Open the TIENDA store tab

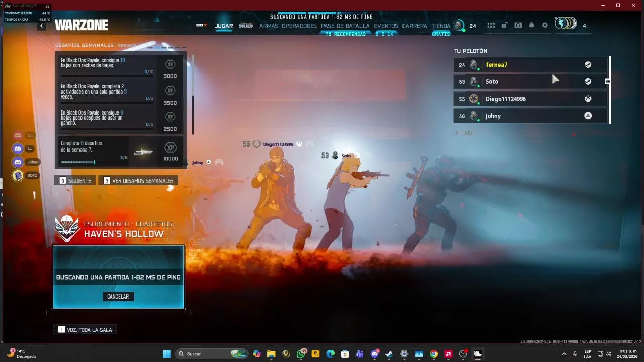[441, 26]
